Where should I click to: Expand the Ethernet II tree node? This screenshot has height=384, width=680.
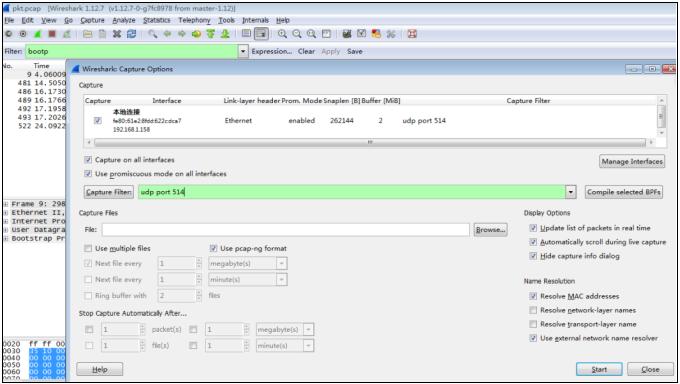[x=6, y=213]
